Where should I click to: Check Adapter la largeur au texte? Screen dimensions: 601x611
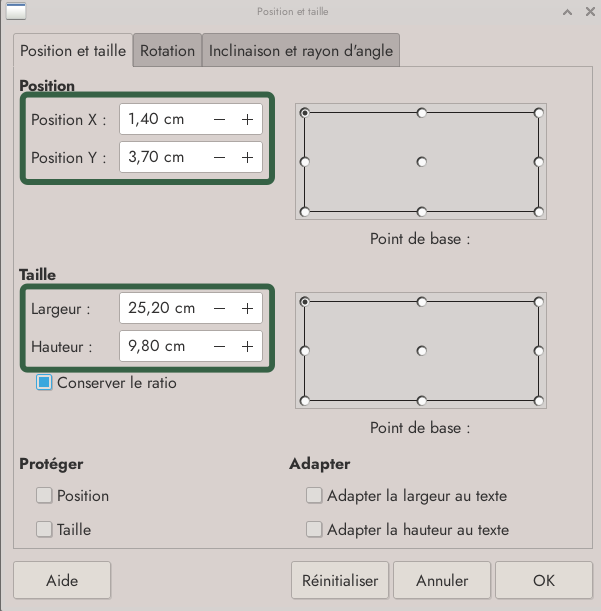point(314,495)
